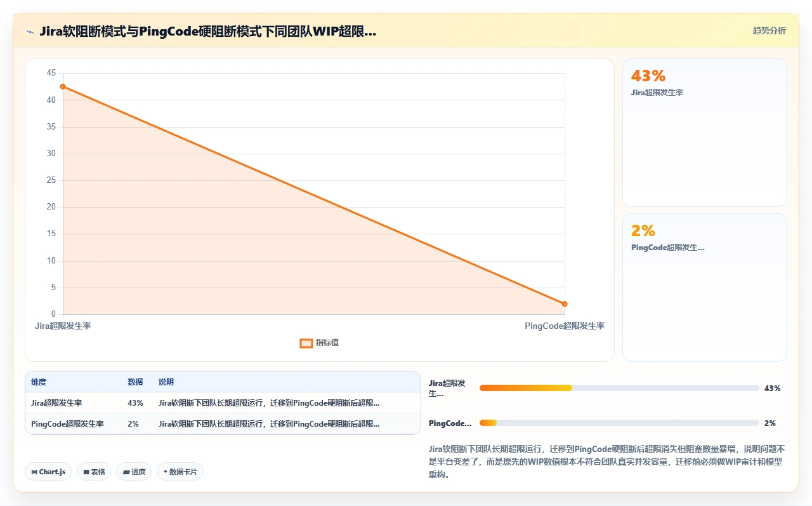Click the Jira data point on chart
This screenshot has height=506, width=812.
pos(63,86)
